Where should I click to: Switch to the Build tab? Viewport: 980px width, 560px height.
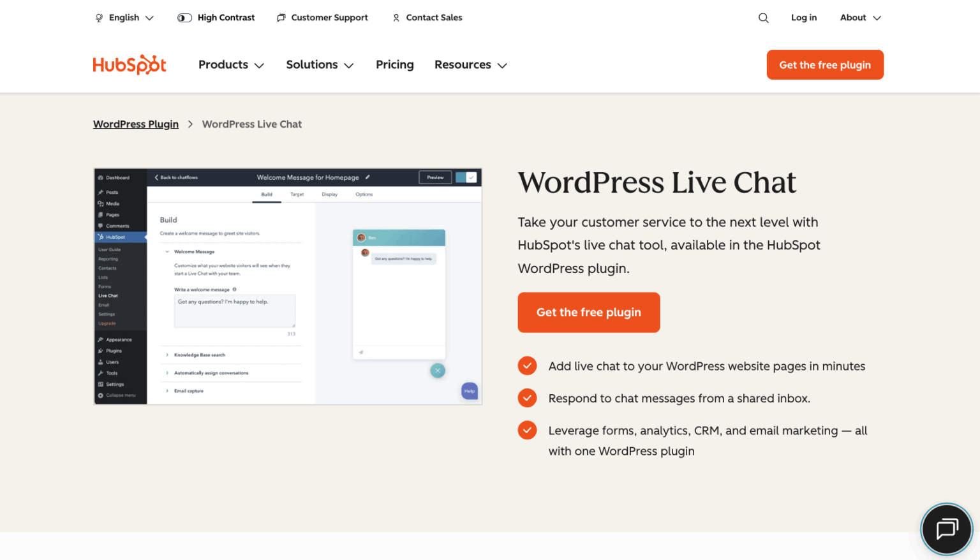tap(267, 195)
